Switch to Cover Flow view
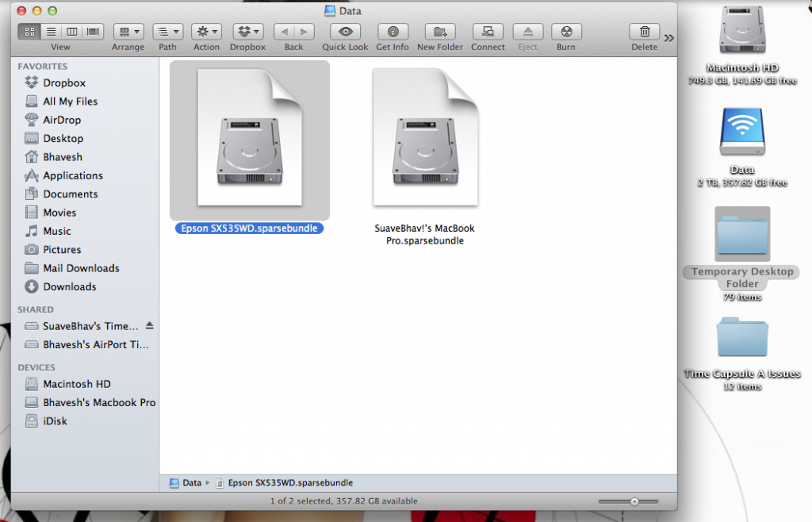Viewport: 812px width, 522px height. 94,32
